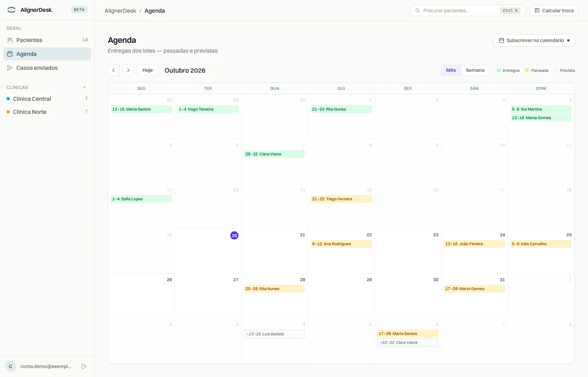588x377 pixels.
Task: Click the Casos enviados send icon
Action: [10, 68]
